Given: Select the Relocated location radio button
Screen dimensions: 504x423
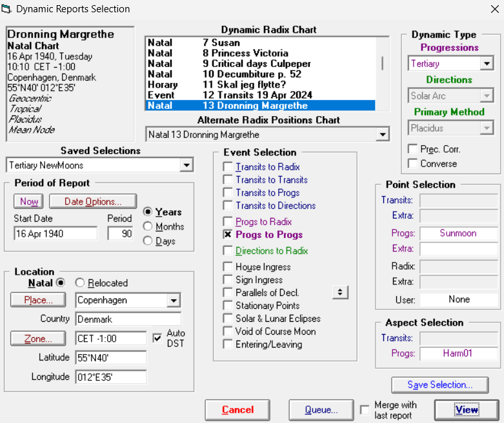Looking at the screenshot, I should pos(80,282).
